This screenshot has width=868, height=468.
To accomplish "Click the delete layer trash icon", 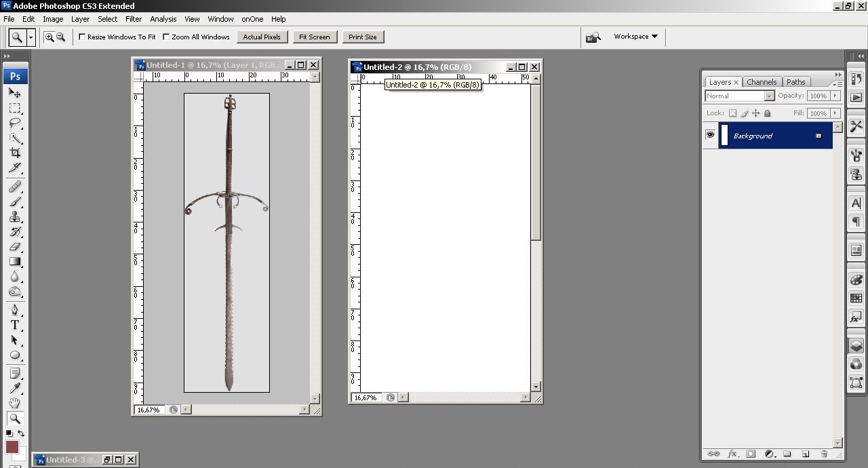I will coord(824,454).
